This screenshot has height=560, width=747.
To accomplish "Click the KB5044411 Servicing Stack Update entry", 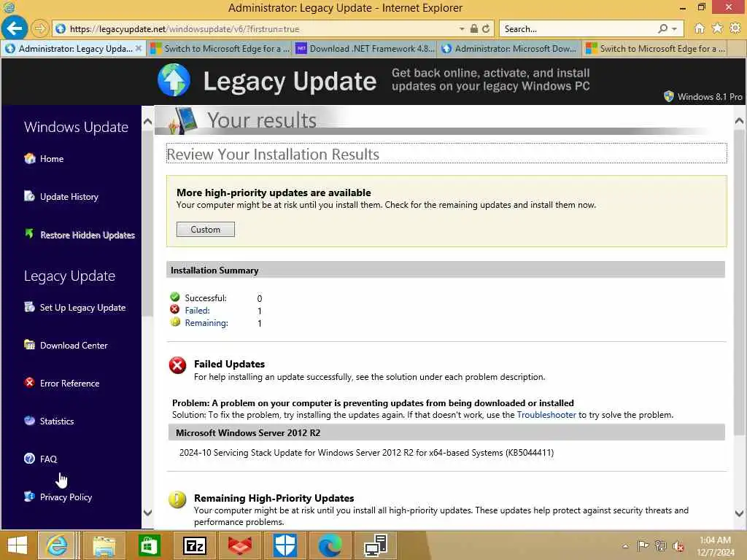I will click(366, 452).
